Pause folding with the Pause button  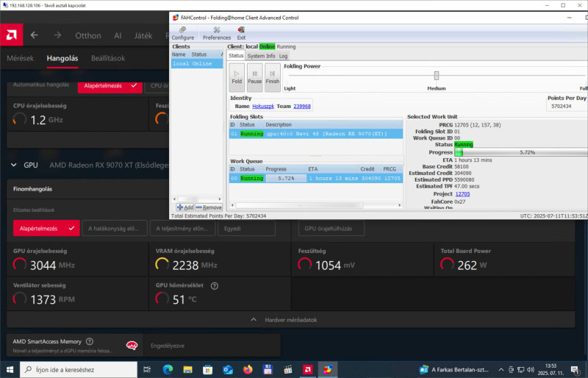(254, 77)
